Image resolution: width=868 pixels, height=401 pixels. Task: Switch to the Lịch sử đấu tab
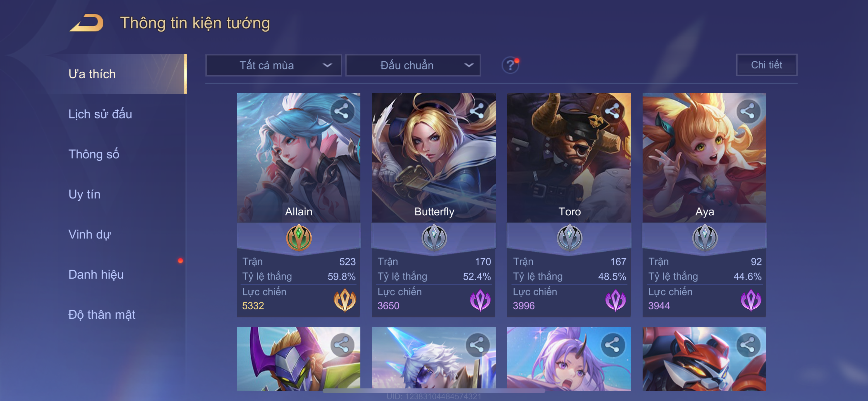click(100, 114)
